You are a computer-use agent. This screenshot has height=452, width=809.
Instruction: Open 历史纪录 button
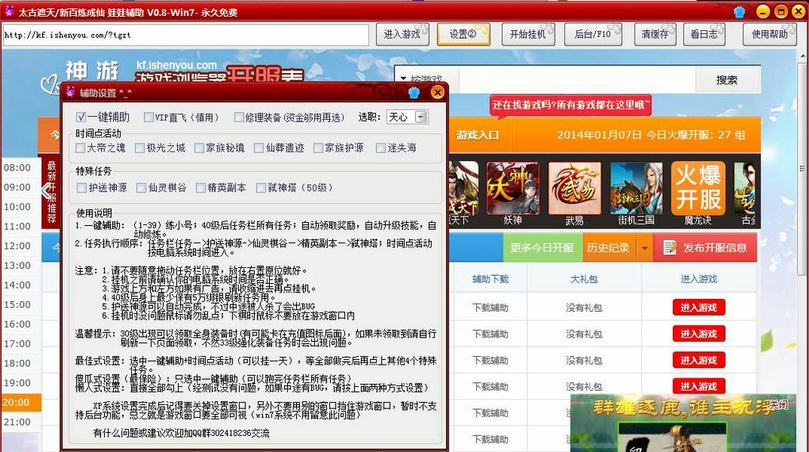click(609, 248)
